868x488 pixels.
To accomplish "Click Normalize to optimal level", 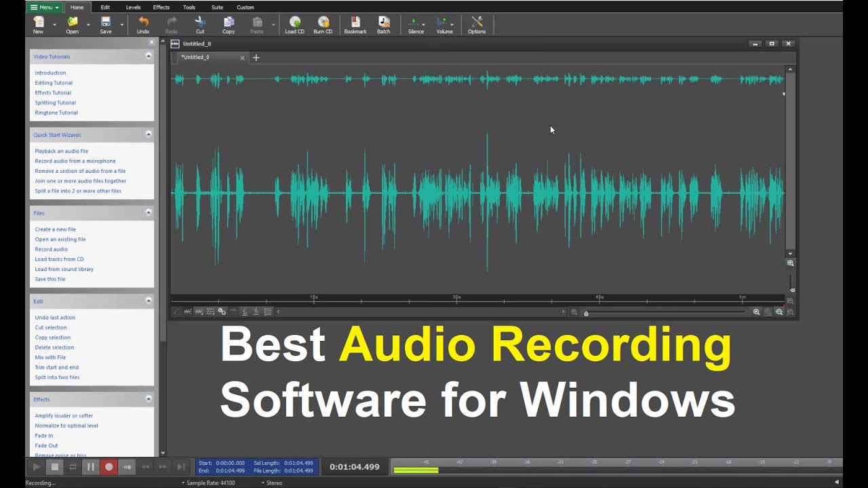I will coord(66,425).
